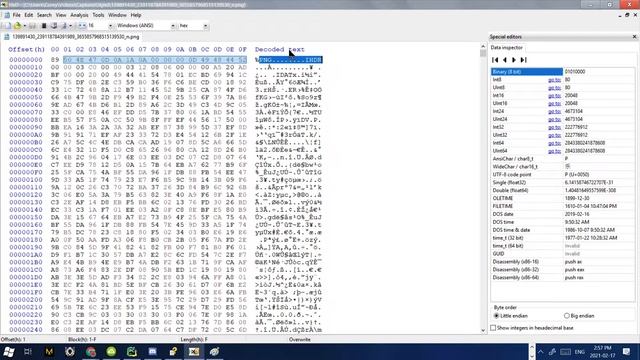Click the 'go to' link for Int32
Viewport: 640px width, 360px height.
coord(554,127)
